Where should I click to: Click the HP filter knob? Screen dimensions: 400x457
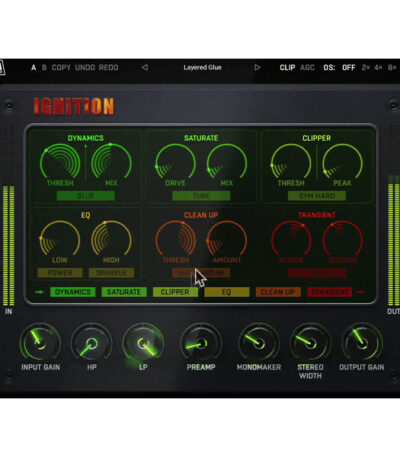(92, 343)
